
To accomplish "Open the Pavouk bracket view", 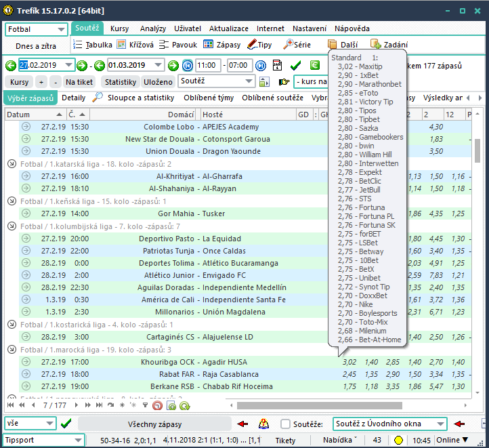I will [x=178, y=45].
